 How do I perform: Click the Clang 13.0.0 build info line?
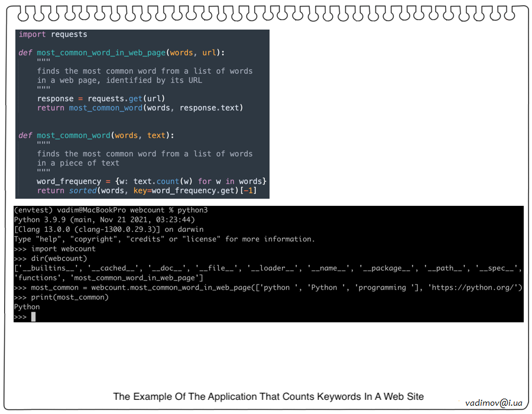pyautogui.click(x=108, y=229)
